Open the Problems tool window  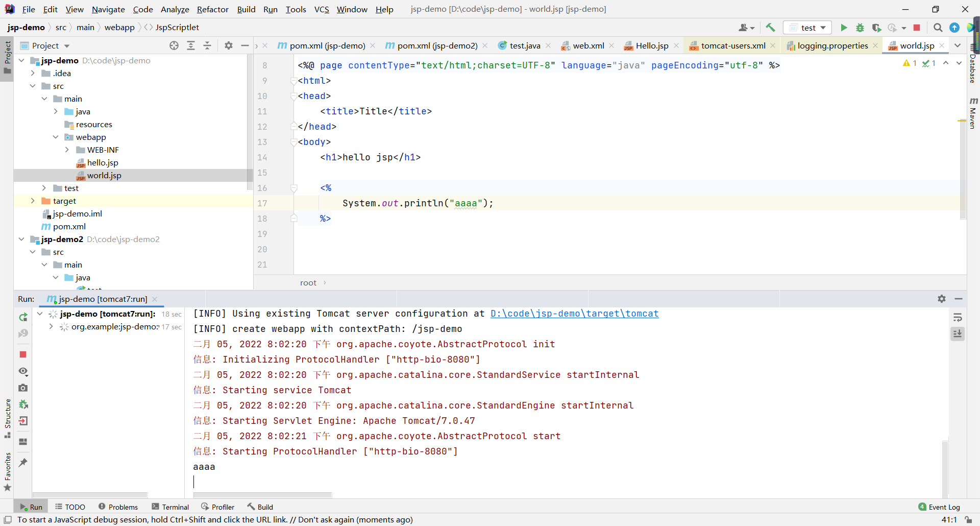point(118,507)
